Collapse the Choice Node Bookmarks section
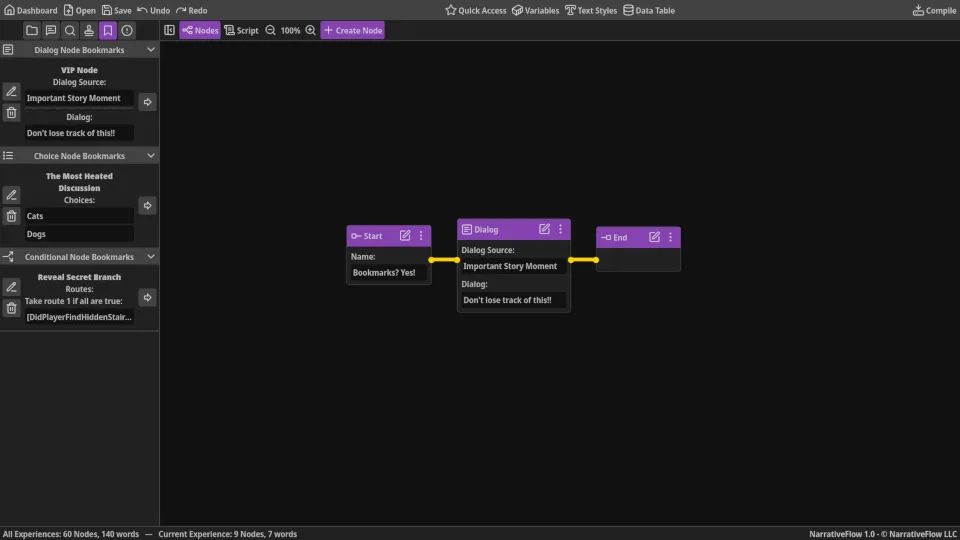 coord(151,156)
